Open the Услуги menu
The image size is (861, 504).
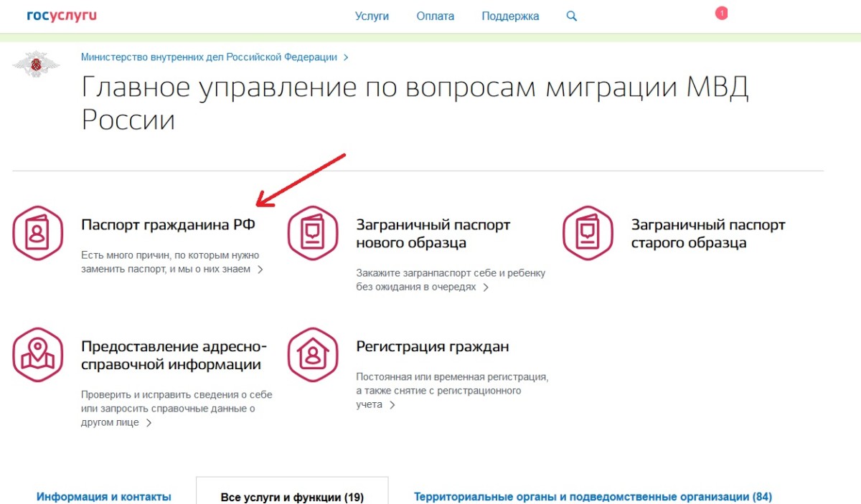tap(372, 16)
